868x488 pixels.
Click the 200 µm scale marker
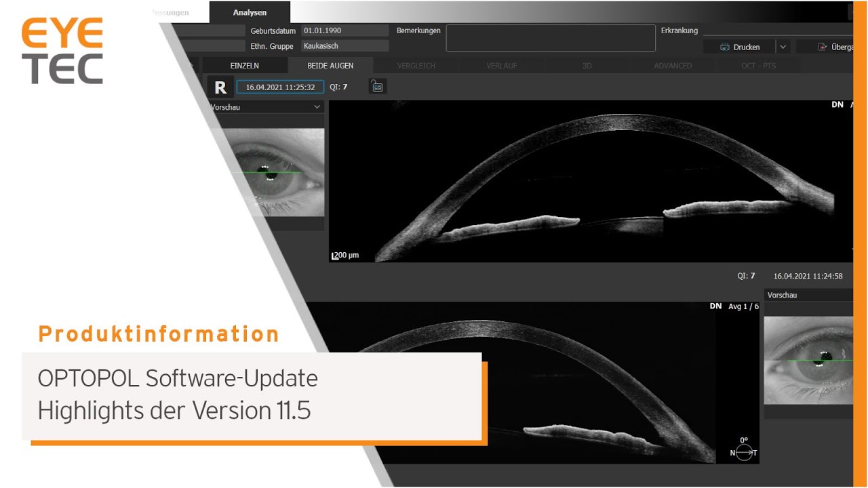click(345, 256)
